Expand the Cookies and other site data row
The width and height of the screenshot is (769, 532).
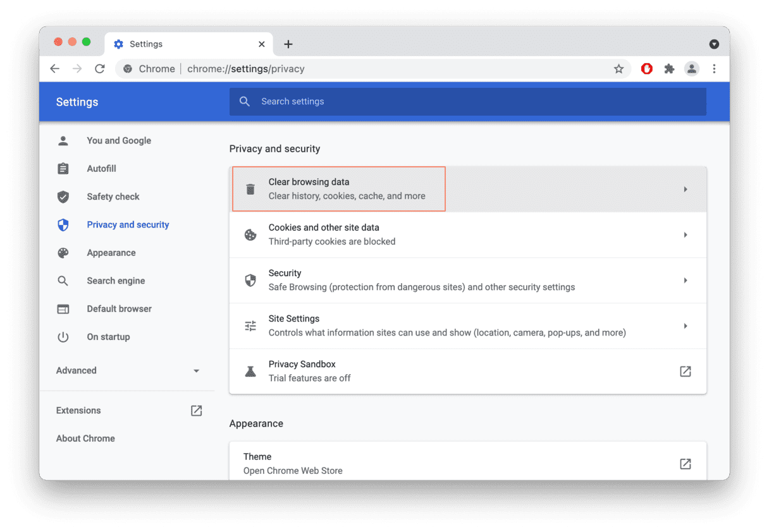point(467,235)
